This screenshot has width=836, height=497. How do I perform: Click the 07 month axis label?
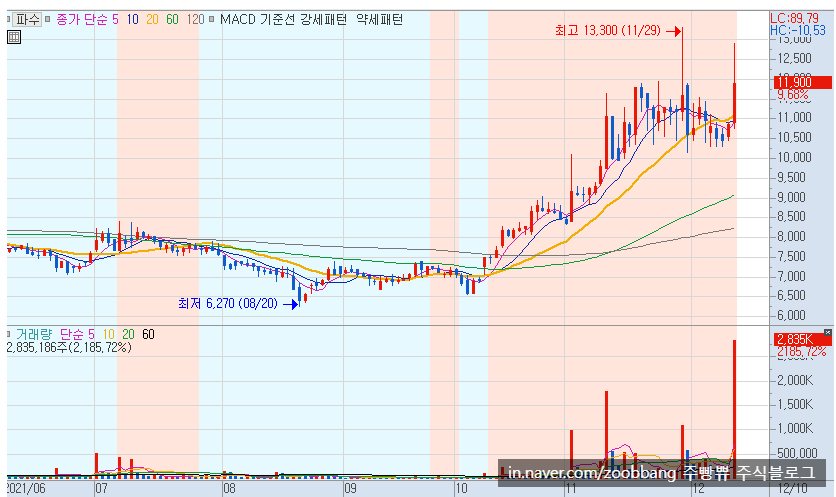click(x=101, y=488)
